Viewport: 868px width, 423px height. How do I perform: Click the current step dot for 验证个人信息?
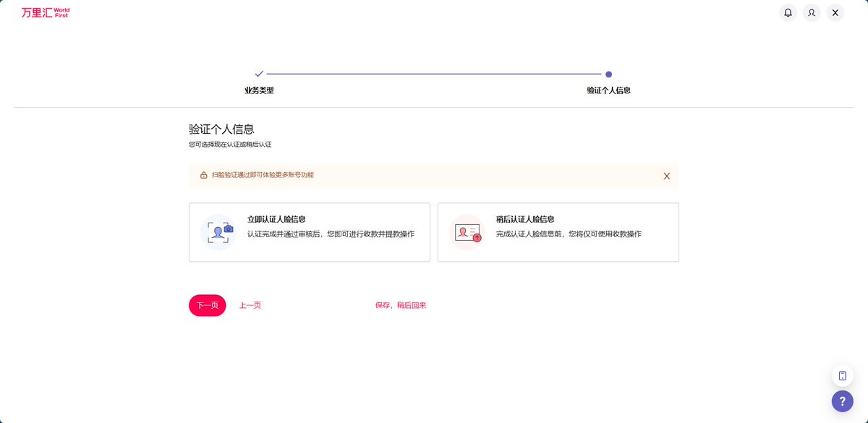coord(608,74)
